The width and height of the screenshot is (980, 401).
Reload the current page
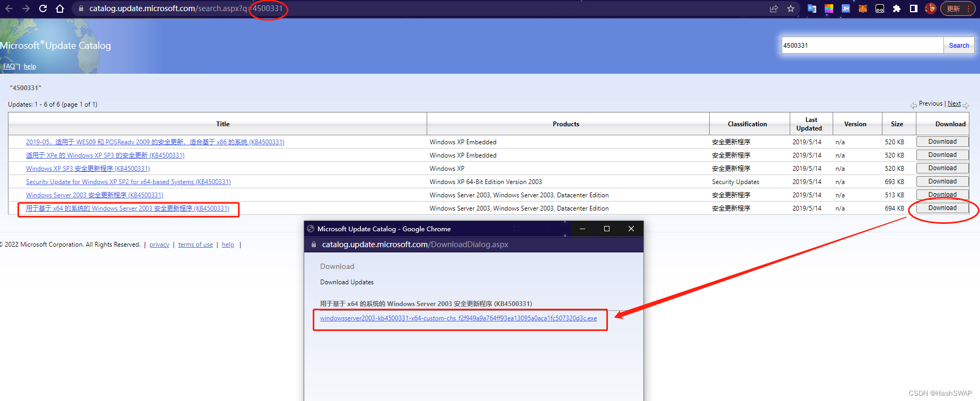(x=43, y=8)
